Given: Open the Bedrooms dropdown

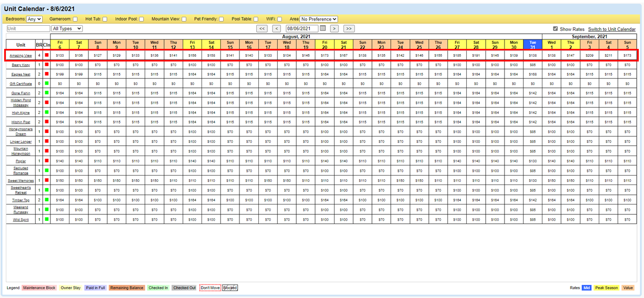Looking at the screenshot, I should coord(34,19).
